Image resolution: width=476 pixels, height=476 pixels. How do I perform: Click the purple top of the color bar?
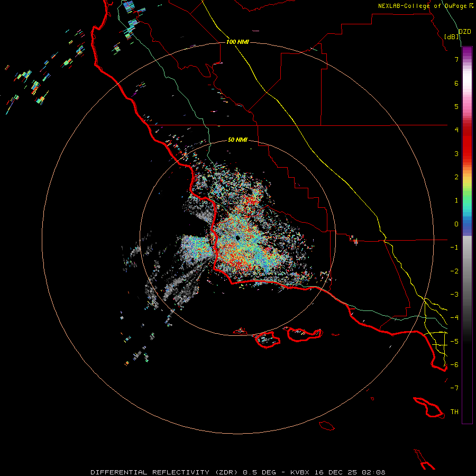point(467,52)
